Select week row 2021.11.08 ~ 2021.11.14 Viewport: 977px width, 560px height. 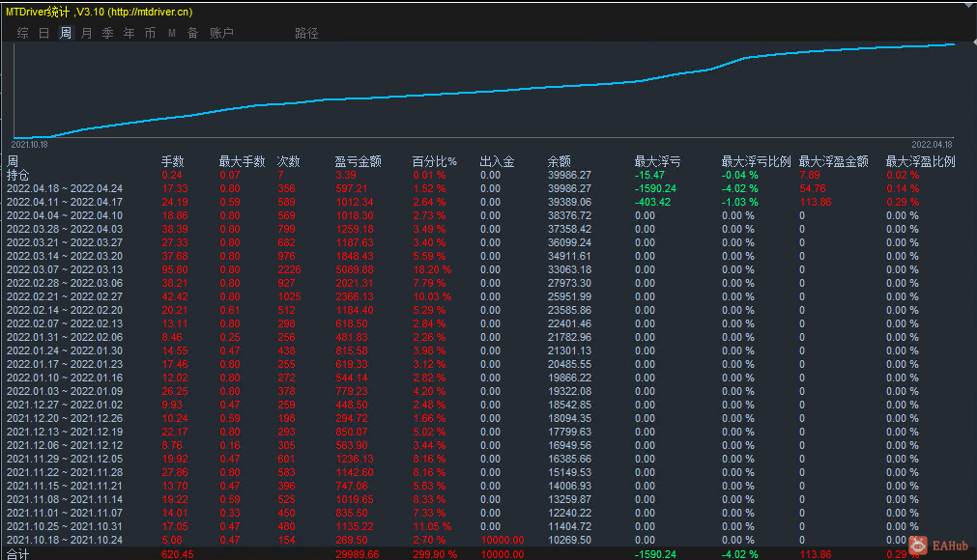(x=65, y=499)
